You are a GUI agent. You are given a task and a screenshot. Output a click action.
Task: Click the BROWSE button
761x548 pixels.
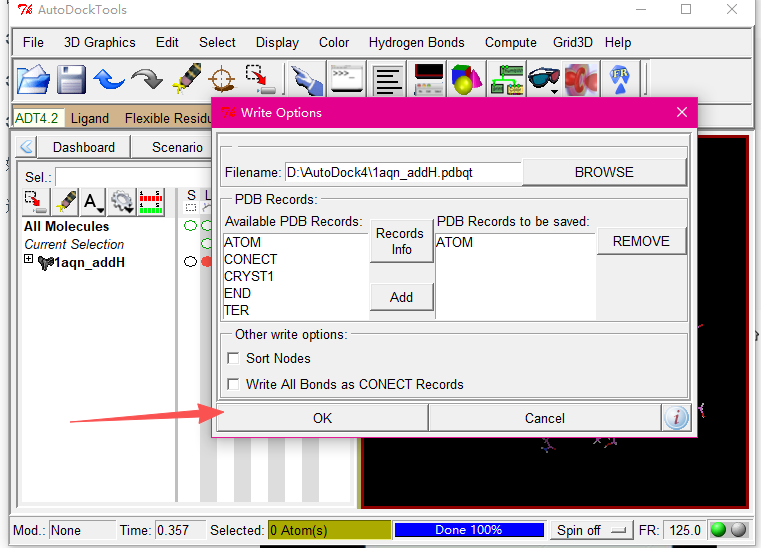pos(603,172)
